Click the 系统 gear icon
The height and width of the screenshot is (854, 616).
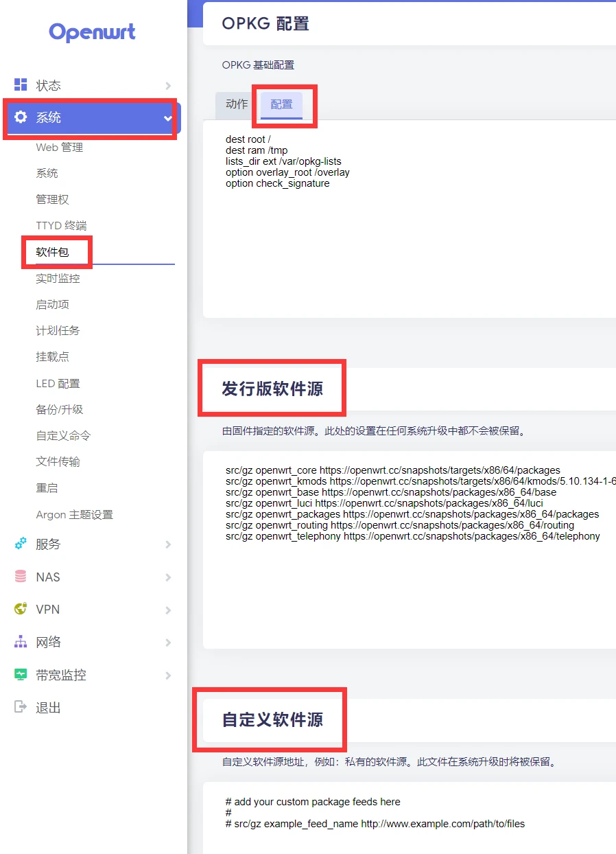coord(21,117)
